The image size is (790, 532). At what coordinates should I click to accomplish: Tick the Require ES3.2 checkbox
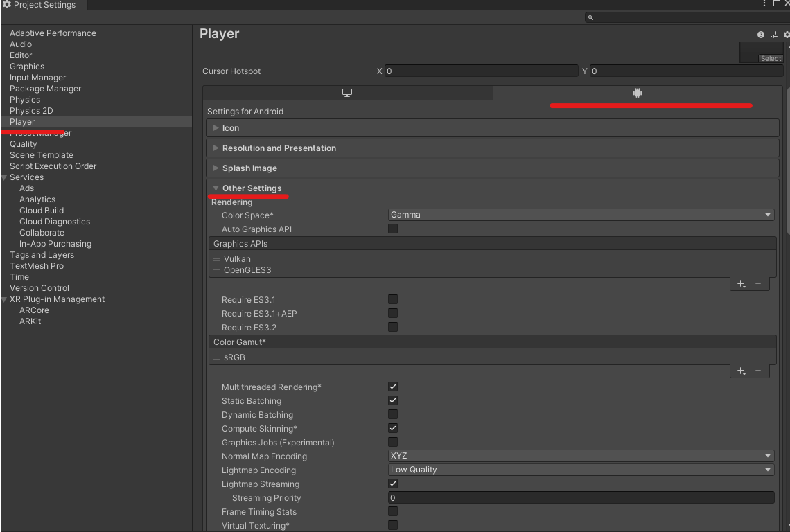point(393,327)
